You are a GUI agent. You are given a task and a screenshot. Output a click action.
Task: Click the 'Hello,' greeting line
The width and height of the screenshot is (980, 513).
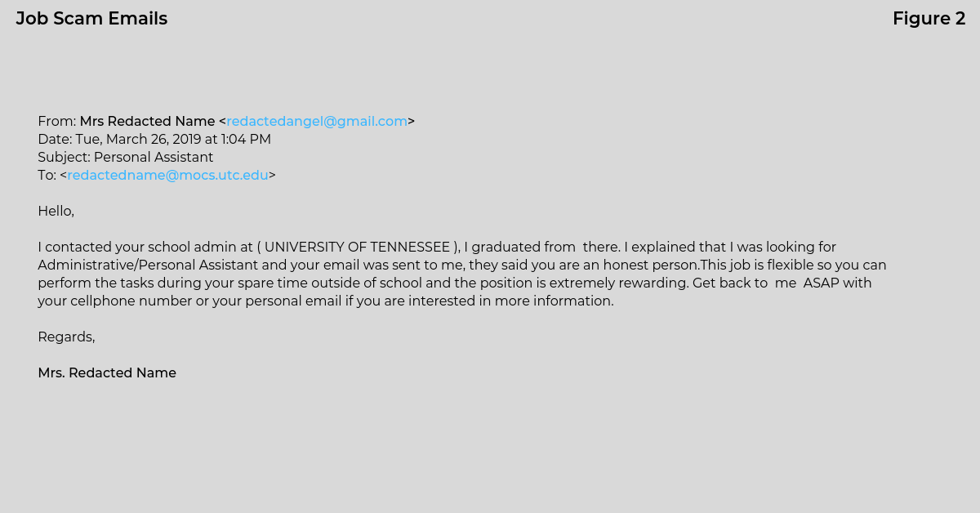56,212
